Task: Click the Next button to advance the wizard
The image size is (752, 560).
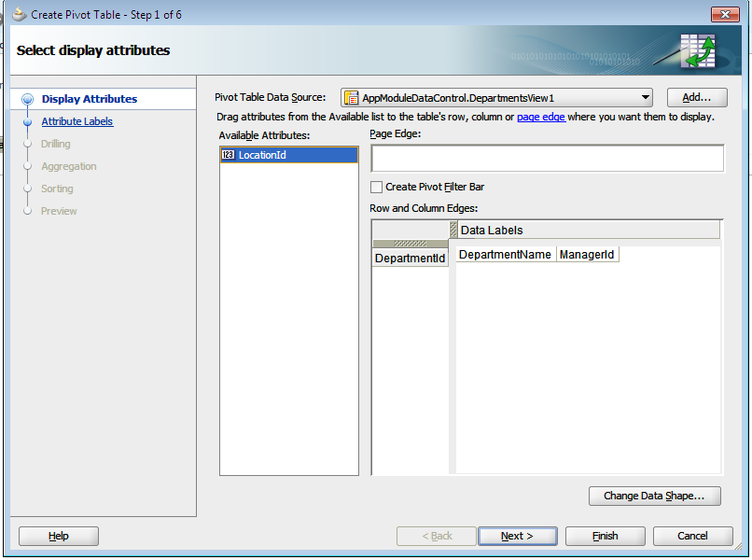Action: [x=517, y=536]
